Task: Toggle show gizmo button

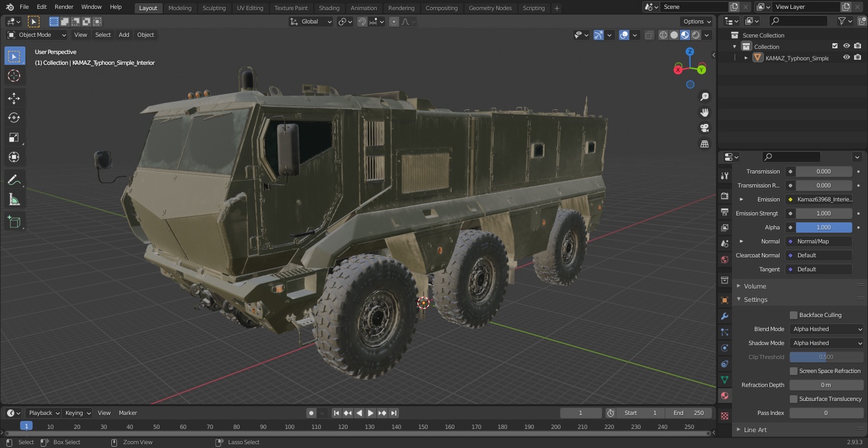Action: 599,35
